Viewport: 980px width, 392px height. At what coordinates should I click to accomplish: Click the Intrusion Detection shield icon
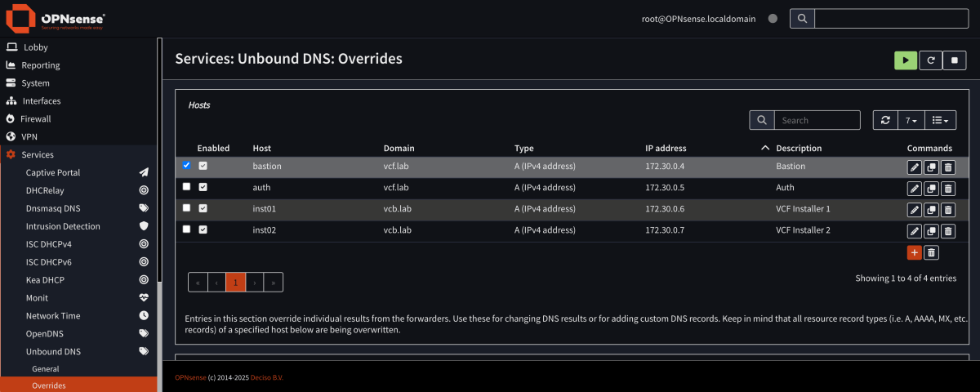144,226
